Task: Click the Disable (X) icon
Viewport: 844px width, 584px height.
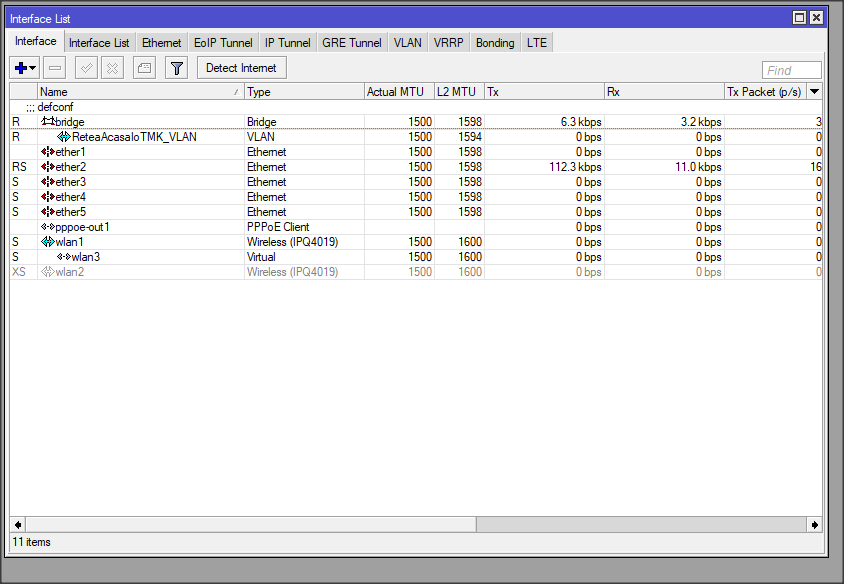Action: 111,68
